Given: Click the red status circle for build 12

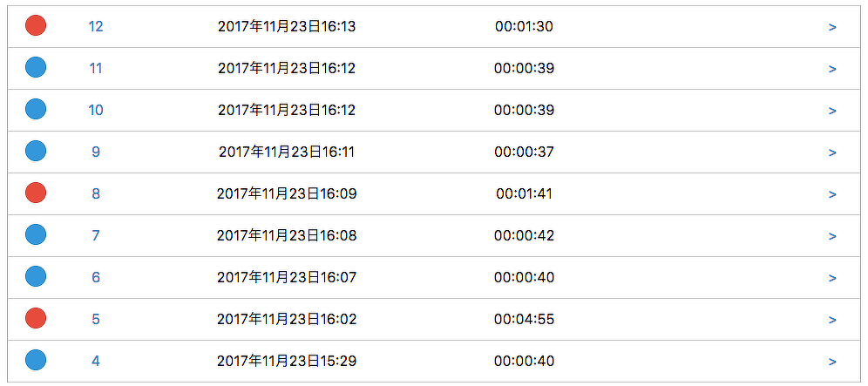Looking at the screenshot, I should tap(36, 26).
